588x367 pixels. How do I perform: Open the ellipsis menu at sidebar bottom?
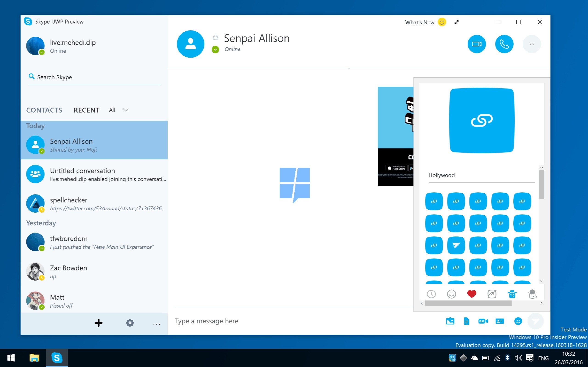156,324
